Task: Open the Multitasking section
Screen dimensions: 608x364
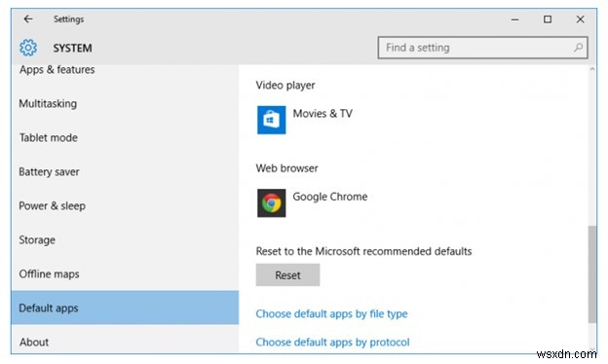Action: click(x=125, y=104)
